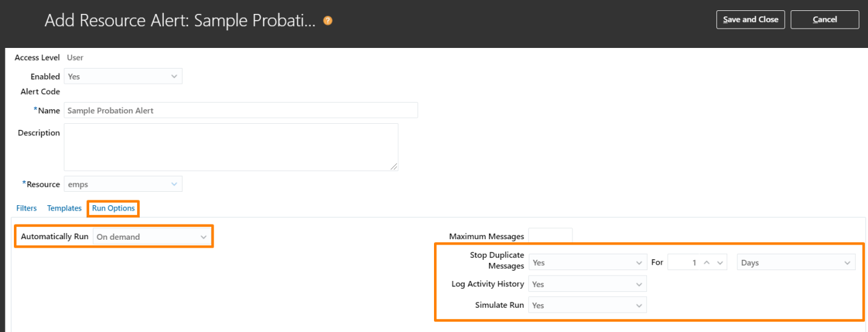Open the Log Activity History dropdown
The height and width of the screenshot is (332, 868).
588,284
